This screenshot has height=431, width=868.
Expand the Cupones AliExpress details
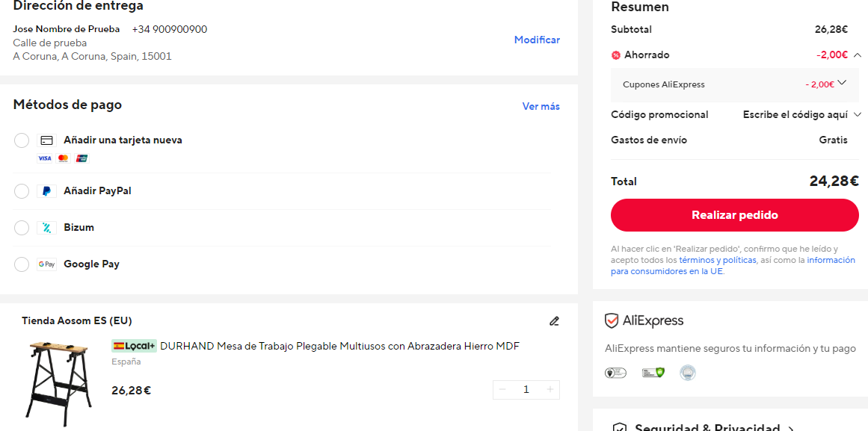tap(842, 83)
